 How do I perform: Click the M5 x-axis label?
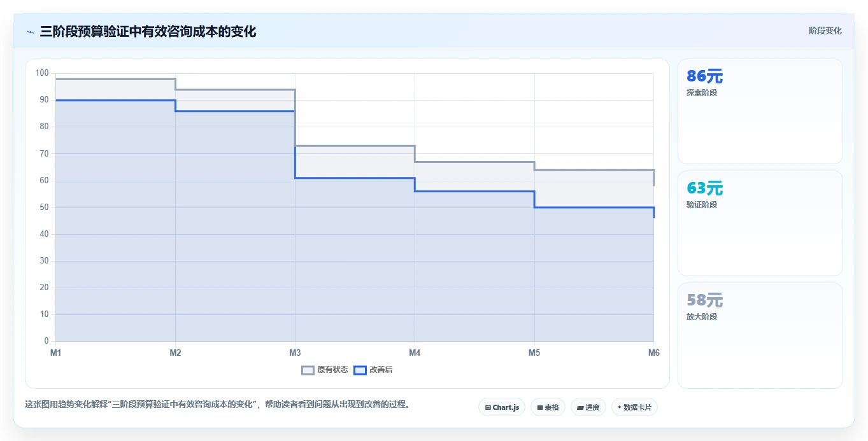[x=534, y=353]
